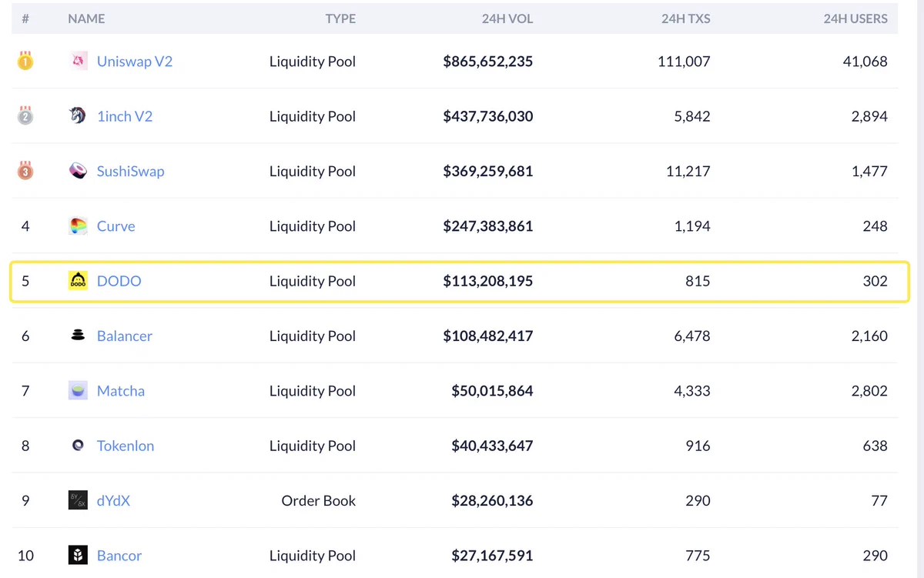Viewport: 924px width, 578px height.
Task: Select the $27,167,591 volume value
Action: tap(492, 556)
